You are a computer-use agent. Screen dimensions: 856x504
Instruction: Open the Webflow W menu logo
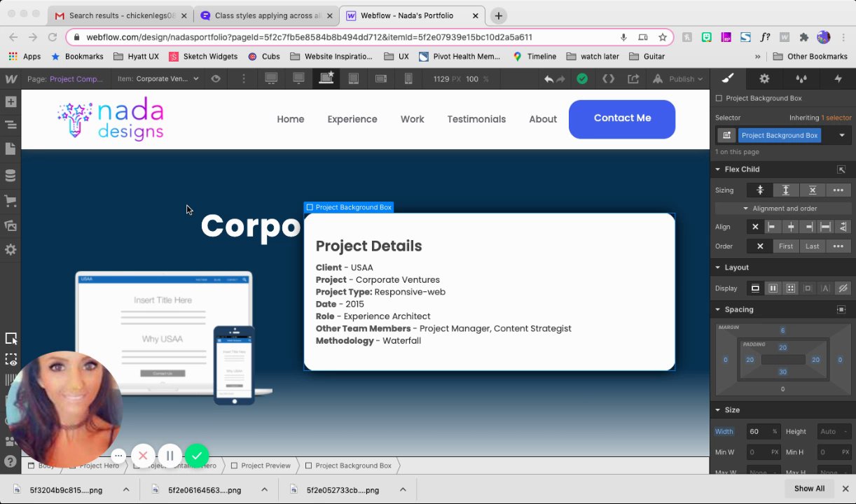pos(11,79)
